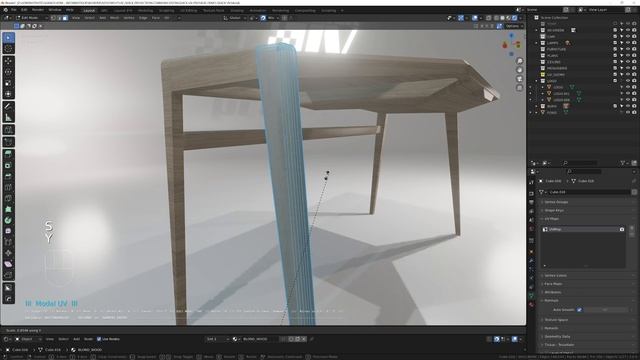Select the Add Cube tool

9,131
